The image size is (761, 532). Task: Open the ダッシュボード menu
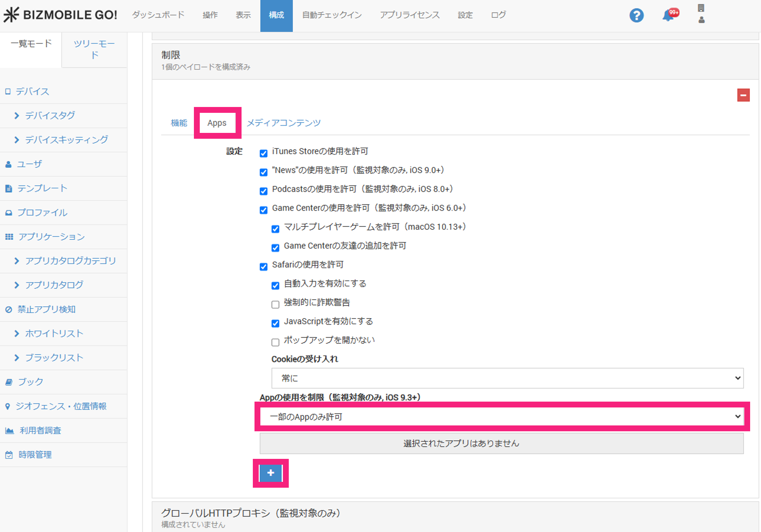(158, 15)
